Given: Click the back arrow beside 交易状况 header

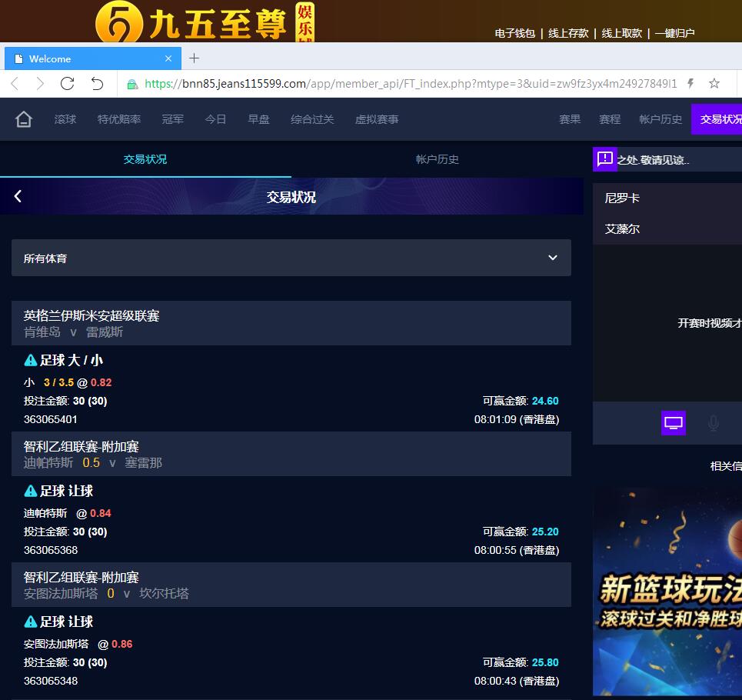Looking at the screenshot, I should 18,196.
